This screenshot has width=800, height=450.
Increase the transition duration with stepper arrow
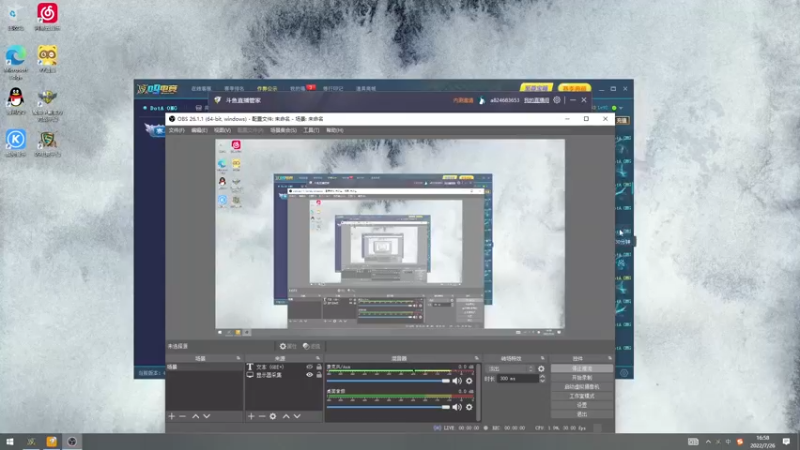(x=542, y=377)
